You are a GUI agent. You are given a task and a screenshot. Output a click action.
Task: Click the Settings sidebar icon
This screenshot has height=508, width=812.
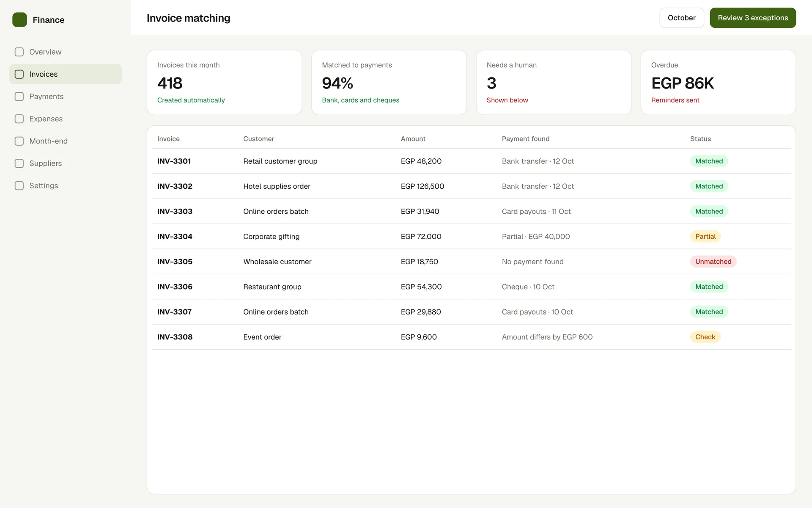click(x=19, y=186)
